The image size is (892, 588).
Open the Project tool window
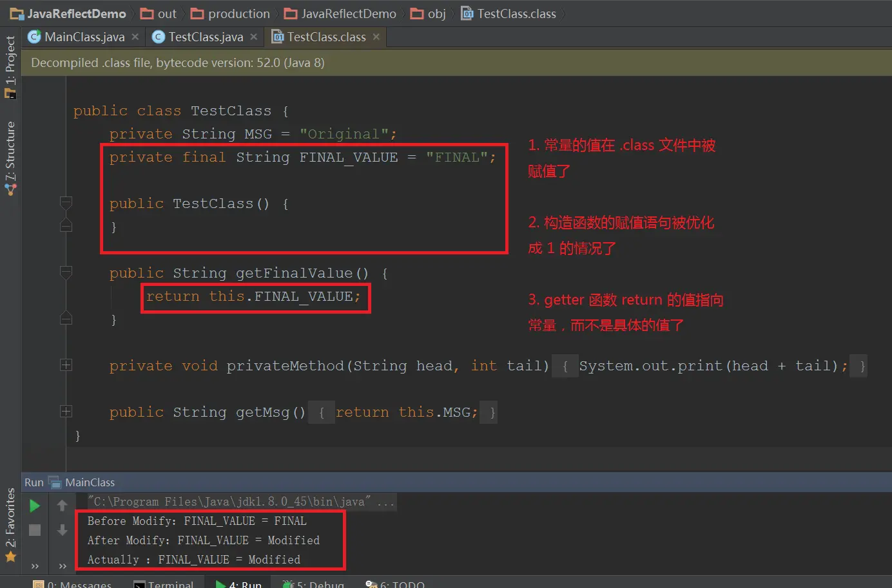10,66
